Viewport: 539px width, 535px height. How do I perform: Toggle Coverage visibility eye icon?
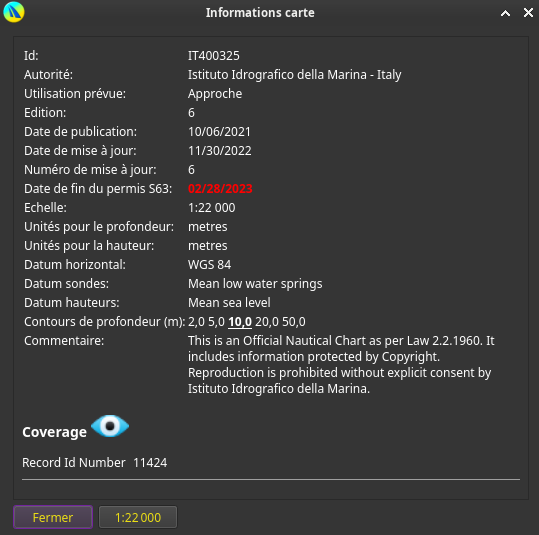110,426
